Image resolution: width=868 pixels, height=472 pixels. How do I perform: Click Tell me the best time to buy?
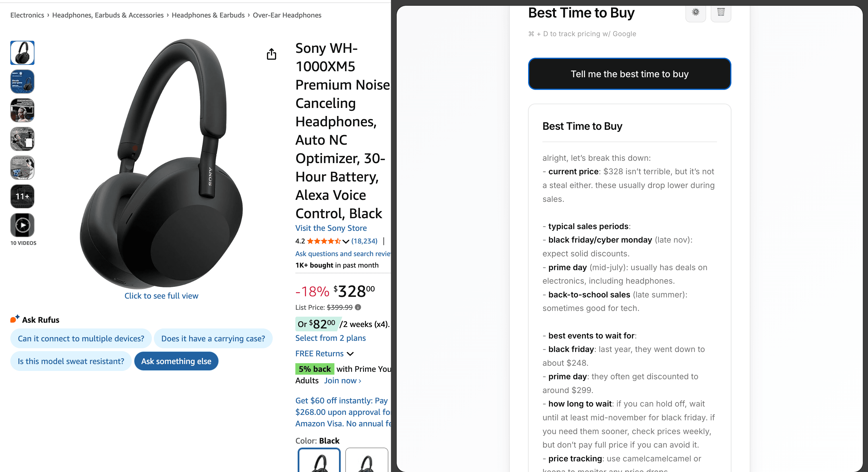coord(629,74)
